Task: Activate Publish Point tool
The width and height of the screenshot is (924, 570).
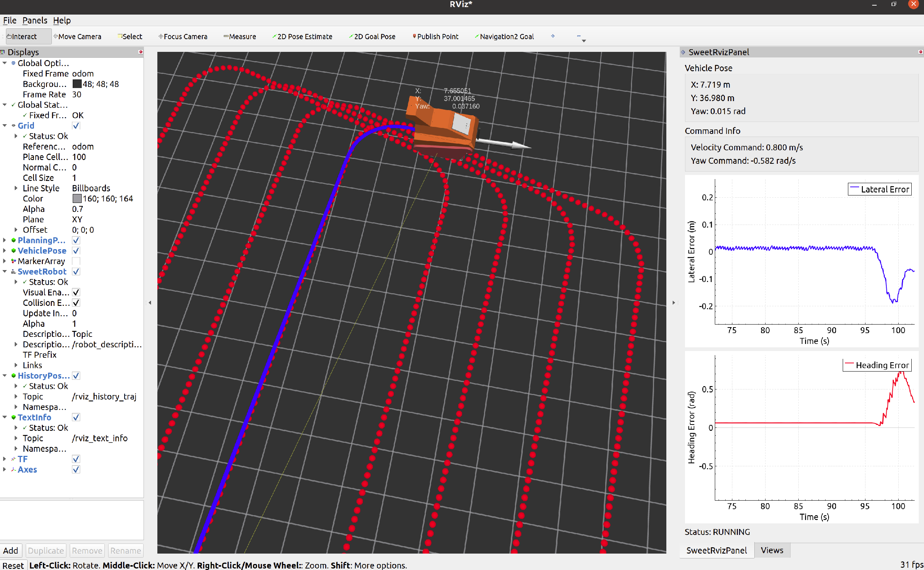Action: (x=436, y=37)
